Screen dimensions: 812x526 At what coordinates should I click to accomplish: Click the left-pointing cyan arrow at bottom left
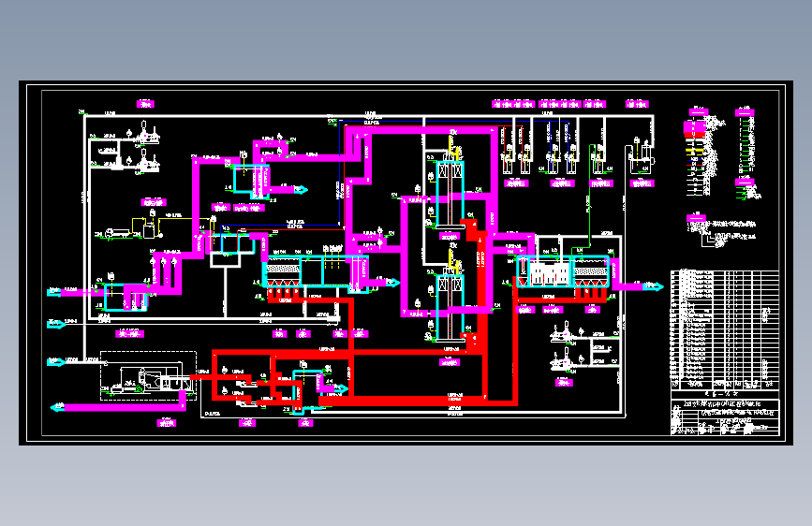(57, 407)
